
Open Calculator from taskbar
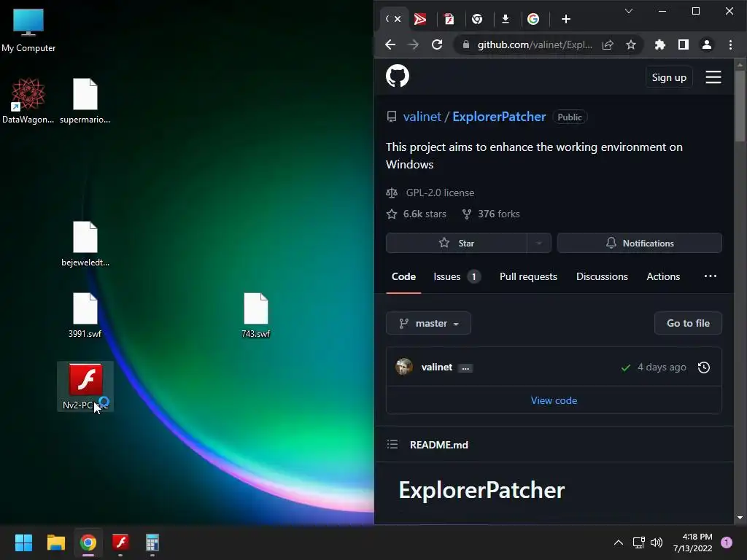152,542
